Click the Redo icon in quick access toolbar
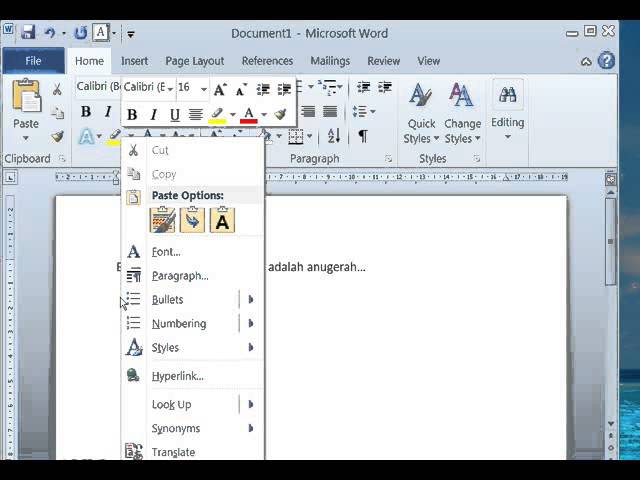The height and width of the screenshot is (480, 640). point(80,33)
